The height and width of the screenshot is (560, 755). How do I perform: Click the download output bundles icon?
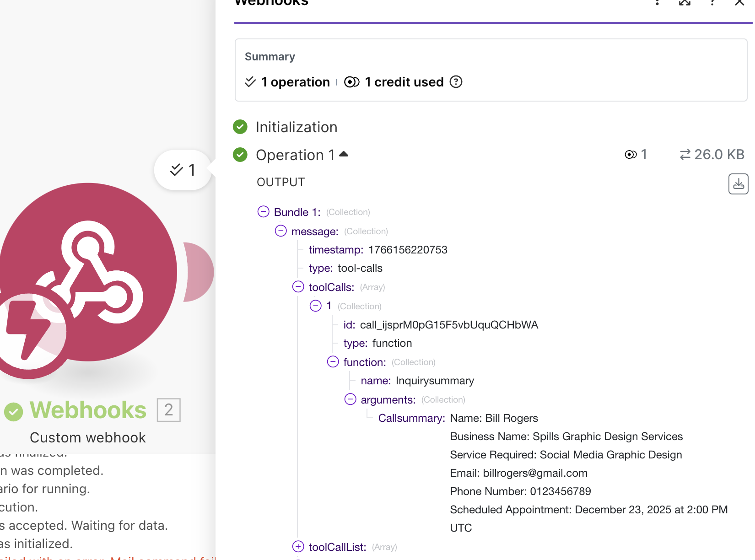tap(738, 184)
